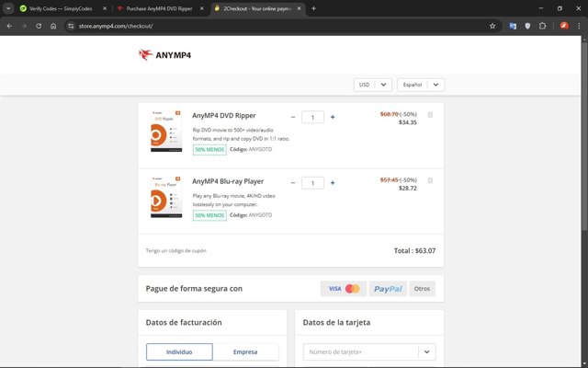
Task: Reload the checkout page
Action: [x=39, y=26]
